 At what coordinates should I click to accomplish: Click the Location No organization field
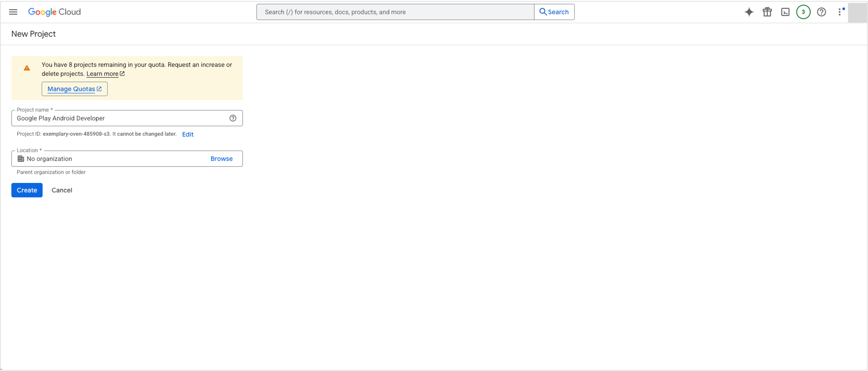(x=127, y=159)
